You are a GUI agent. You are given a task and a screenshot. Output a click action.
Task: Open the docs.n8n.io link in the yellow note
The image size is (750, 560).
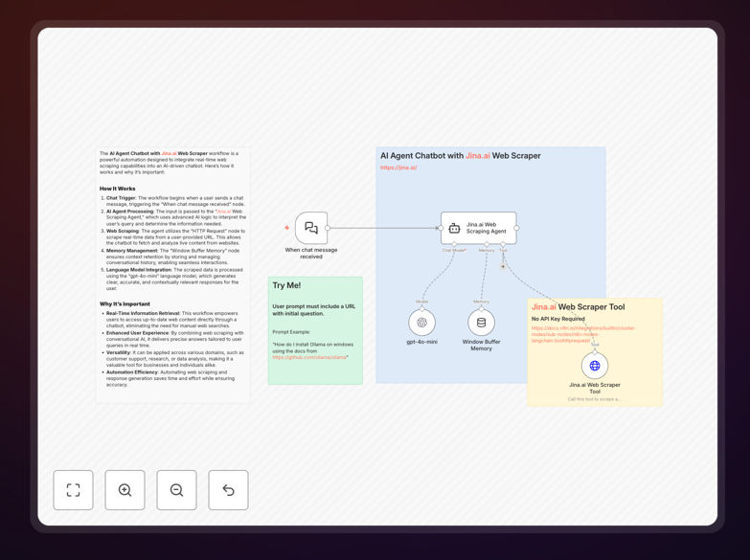(x=583, y=334)
